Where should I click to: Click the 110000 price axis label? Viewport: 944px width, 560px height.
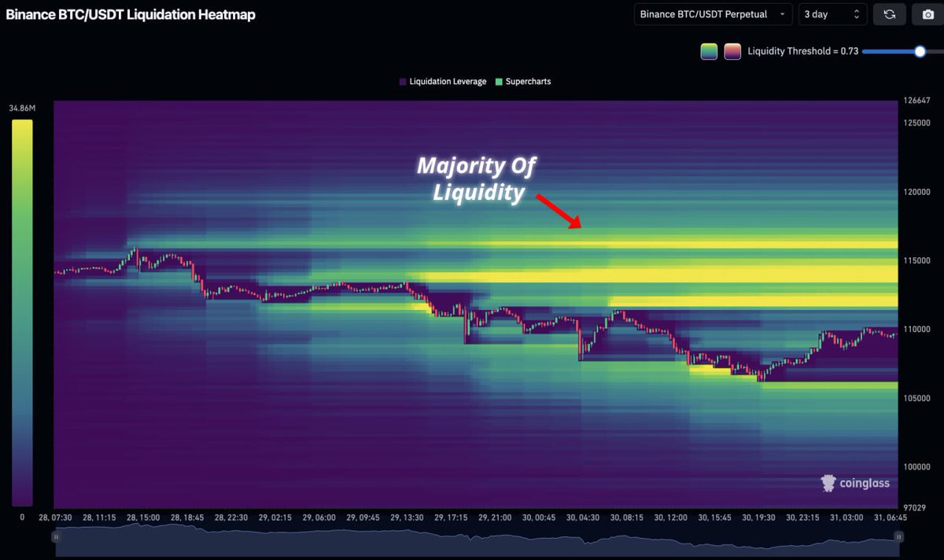(916, 330)
